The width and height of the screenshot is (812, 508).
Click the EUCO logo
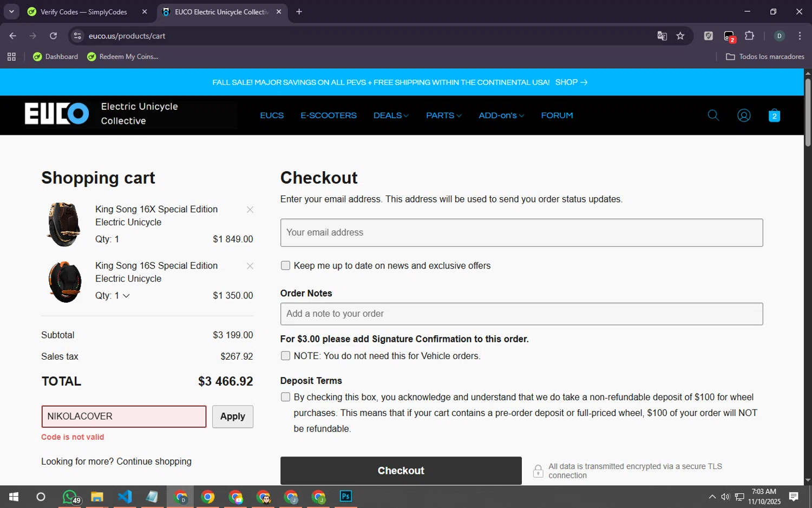[x=57, y=114]
